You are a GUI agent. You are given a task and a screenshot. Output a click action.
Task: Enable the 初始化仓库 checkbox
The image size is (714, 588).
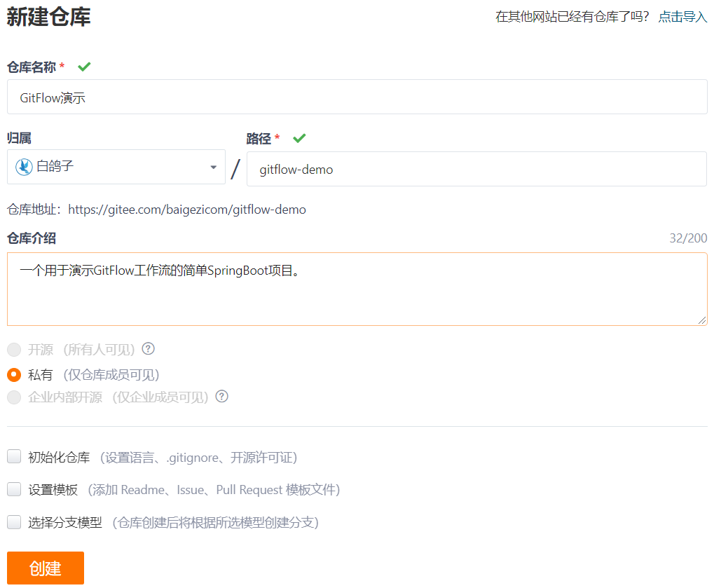click(x=14, y=456)
